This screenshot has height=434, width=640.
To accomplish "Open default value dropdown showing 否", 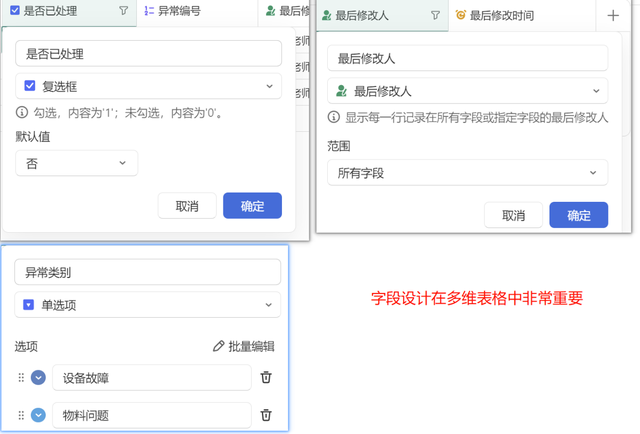I will pyautogui.click(x=77, y=163).
